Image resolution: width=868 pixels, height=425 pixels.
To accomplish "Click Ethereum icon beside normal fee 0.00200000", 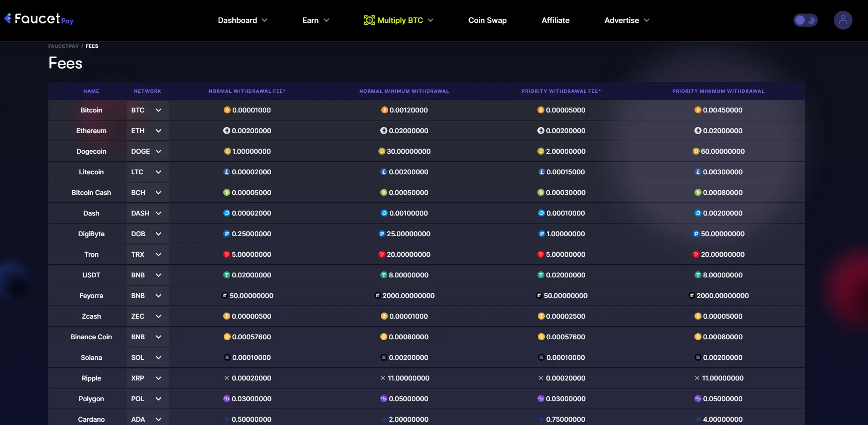I will tap(226, 131).
